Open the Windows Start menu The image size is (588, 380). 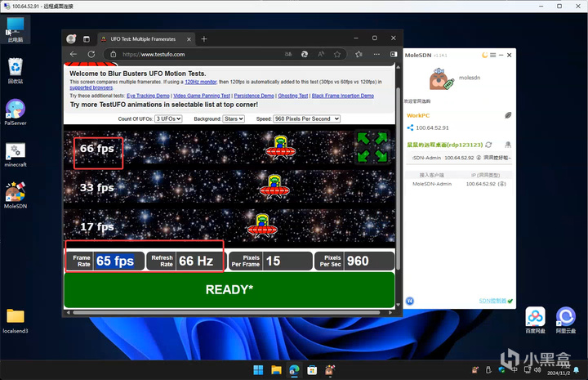click(258, 370)
